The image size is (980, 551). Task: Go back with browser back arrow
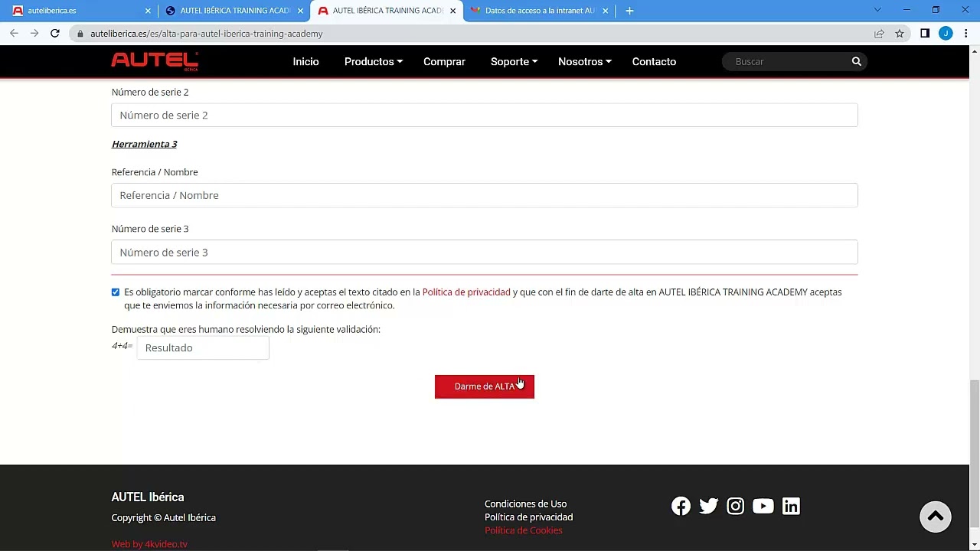14,34
